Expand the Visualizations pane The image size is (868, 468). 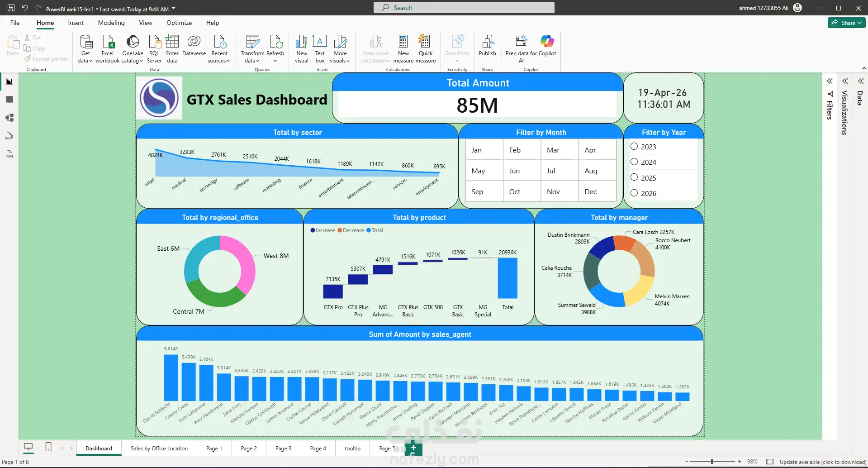pos(845,81)
